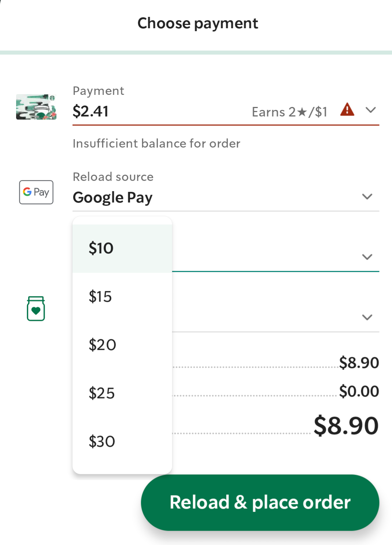This screenshot has height=545, width=392.
Task: Collapse the reload amount dropdown chevron
Action: click(x=367, y=257)
